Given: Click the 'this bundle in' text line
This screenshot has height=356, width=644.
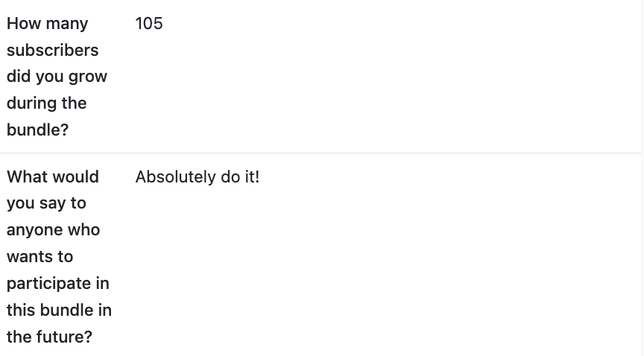Looking at the screenshot, I should tap(59, 310).
